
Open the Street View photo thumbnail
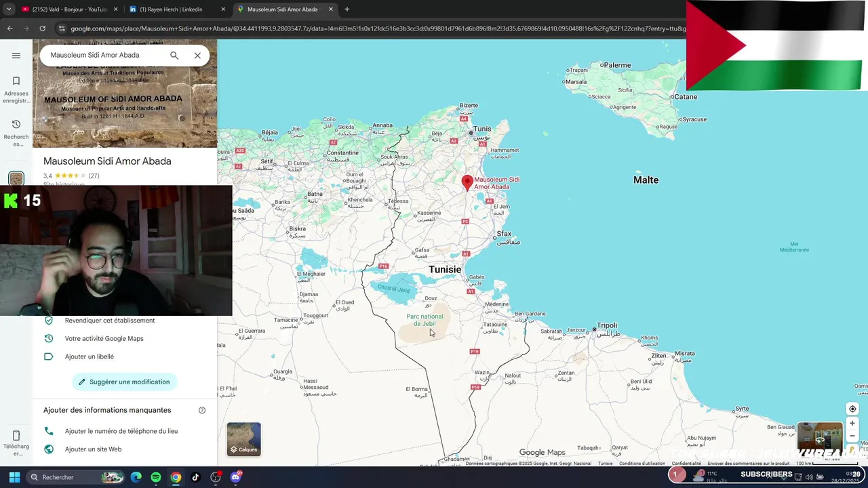pos(820,439)
